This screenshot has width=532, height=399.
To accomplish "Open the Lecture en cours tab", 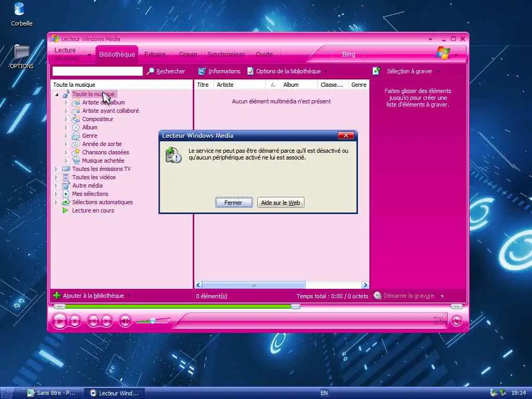I will pos(67,54).
